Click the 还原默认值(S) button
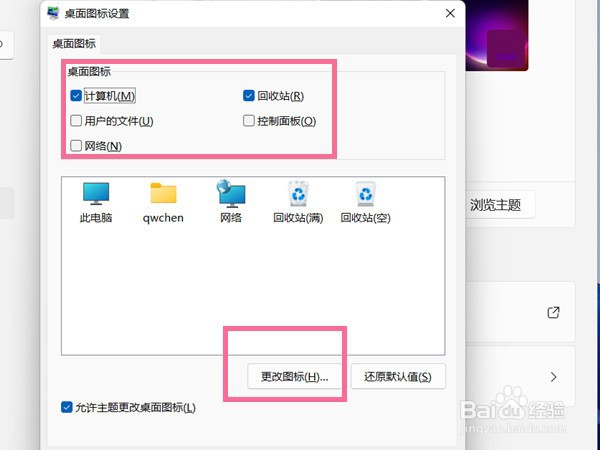600x450 pixels. (398, 377)
